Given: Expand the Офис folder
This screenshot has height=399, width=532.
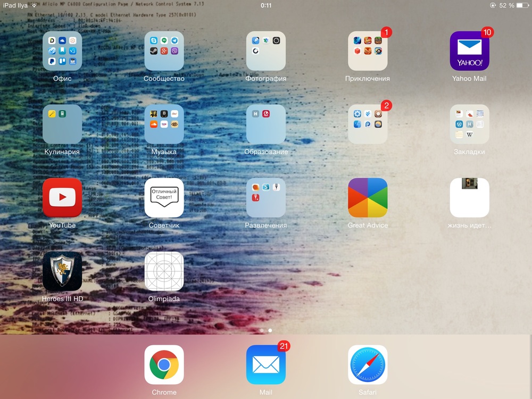Looking at the screenshot, I should pyautogui.click(x=62, y=51).
